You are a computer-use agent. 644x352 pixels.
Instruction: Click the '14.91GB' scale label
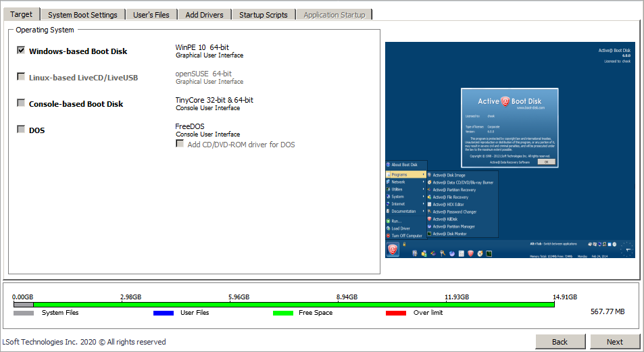(x=565, y=297)
